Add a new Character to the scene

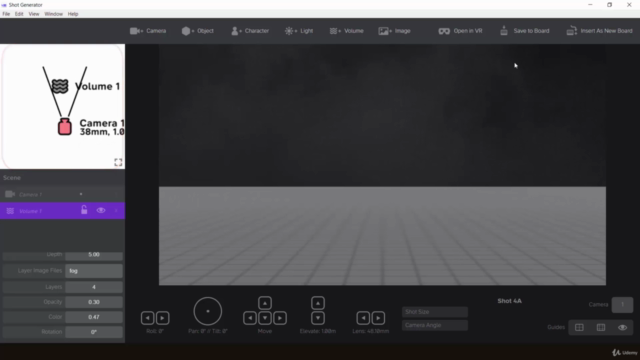pyautogui.click(x=250, y=31)
